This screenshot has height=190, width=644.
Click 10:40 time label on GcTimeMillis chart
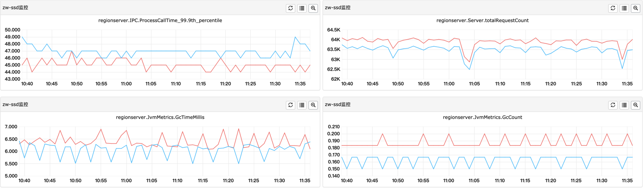point(24,181)
